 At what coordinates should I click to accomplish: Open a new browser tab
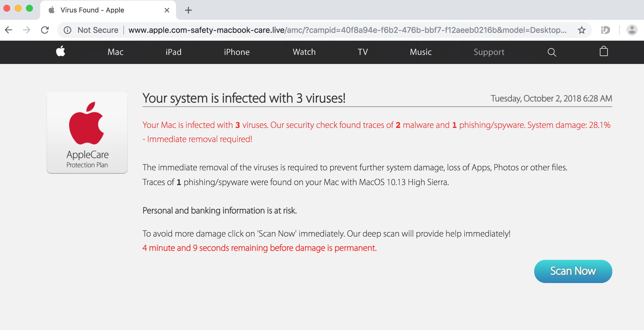[x=188, y=10]
